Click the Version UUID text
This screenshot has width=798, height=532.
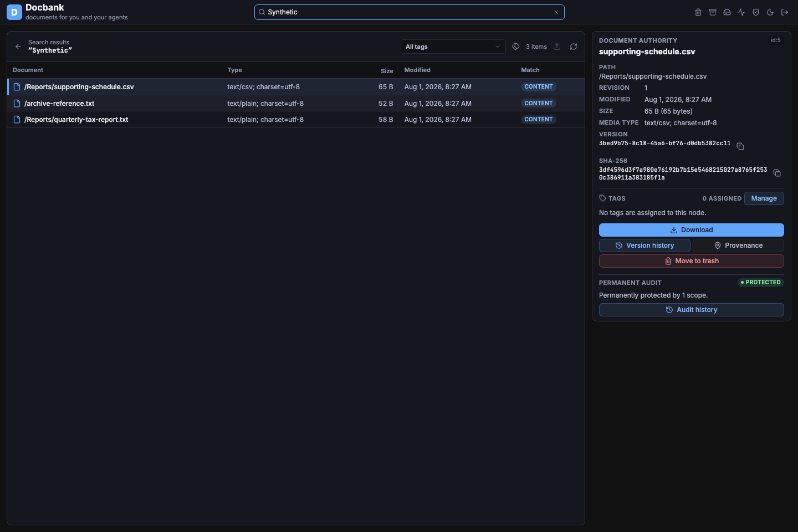pyautogui.click(x=664, y=143)
